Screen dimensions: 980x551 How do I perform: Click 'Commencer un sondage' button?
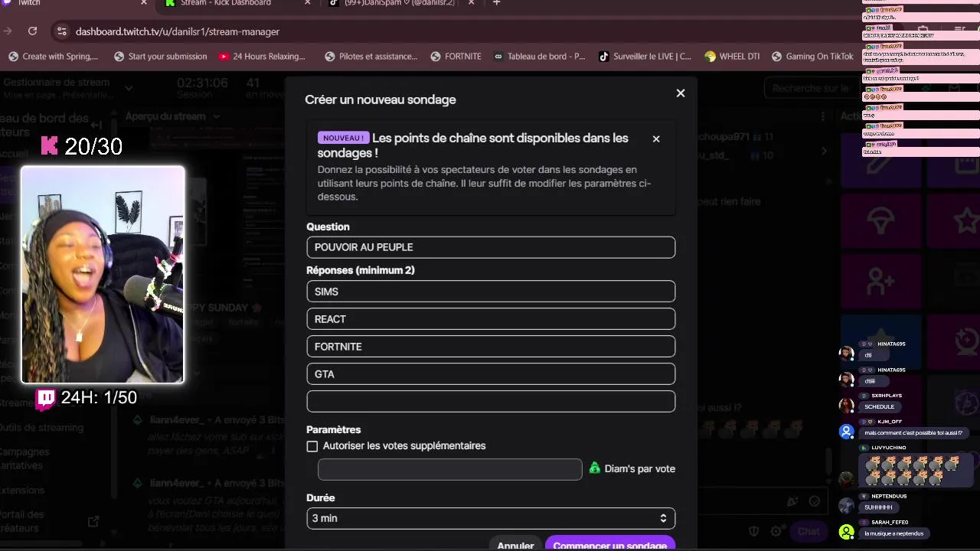tap(610, 545)
